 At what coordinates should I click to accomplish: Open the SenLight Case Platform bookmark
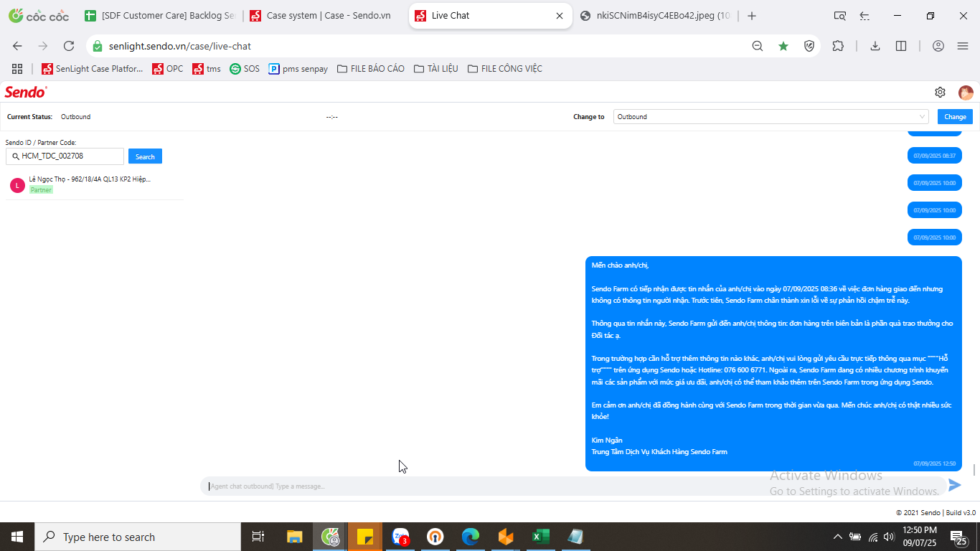coord(93,69)
